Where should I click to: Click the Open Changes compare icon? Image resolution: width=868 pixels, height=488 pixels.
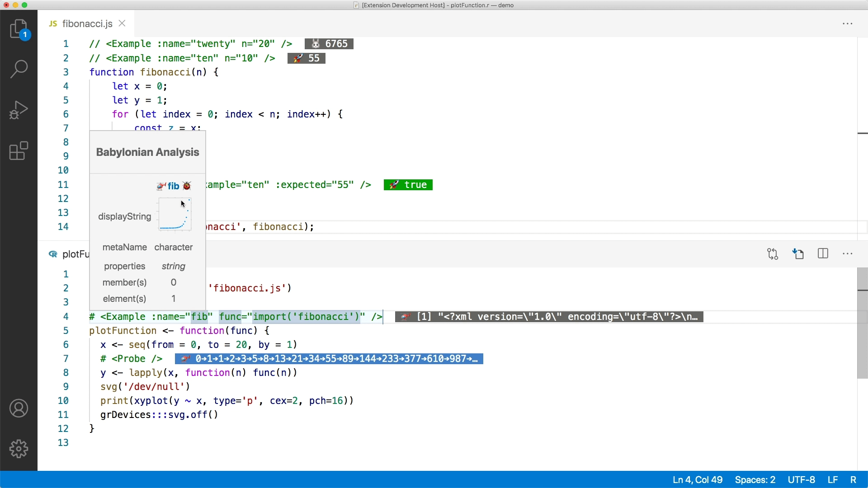tap(773, 254)
